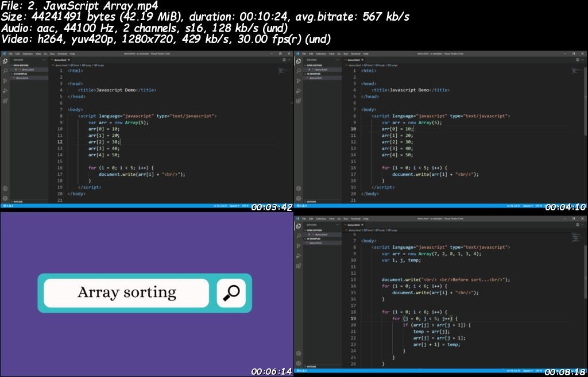Screen dimensions: 588x377
Task: Click script breadcrumb in the 00:04:10 frame
Action: pyautogui.click(x=393, y=65)
